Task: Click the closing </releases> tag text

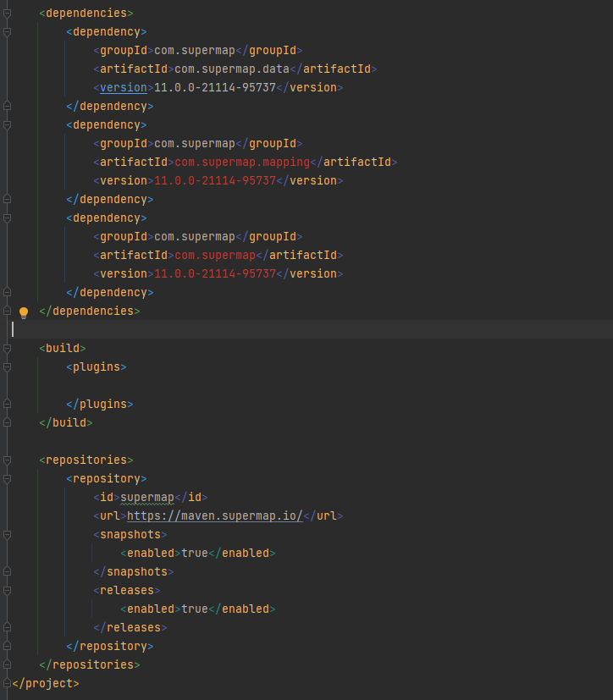Action: pos(130,627)
